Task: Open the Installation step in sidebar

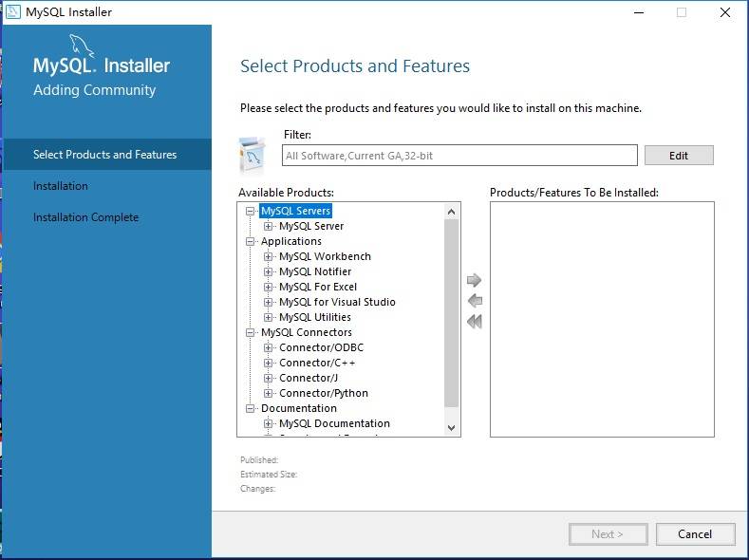Action: pyautogui.click(x=61, y=186)
